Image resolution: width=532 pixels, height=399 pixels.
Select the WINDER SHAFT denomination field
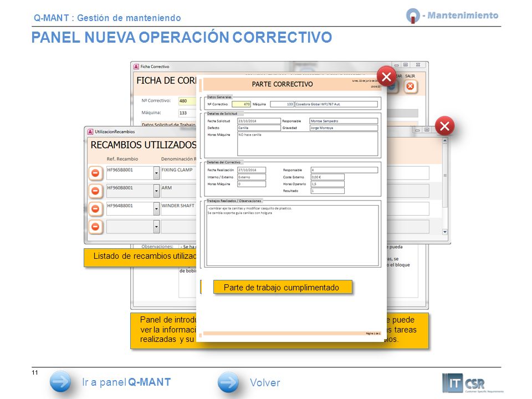[178, 209]
